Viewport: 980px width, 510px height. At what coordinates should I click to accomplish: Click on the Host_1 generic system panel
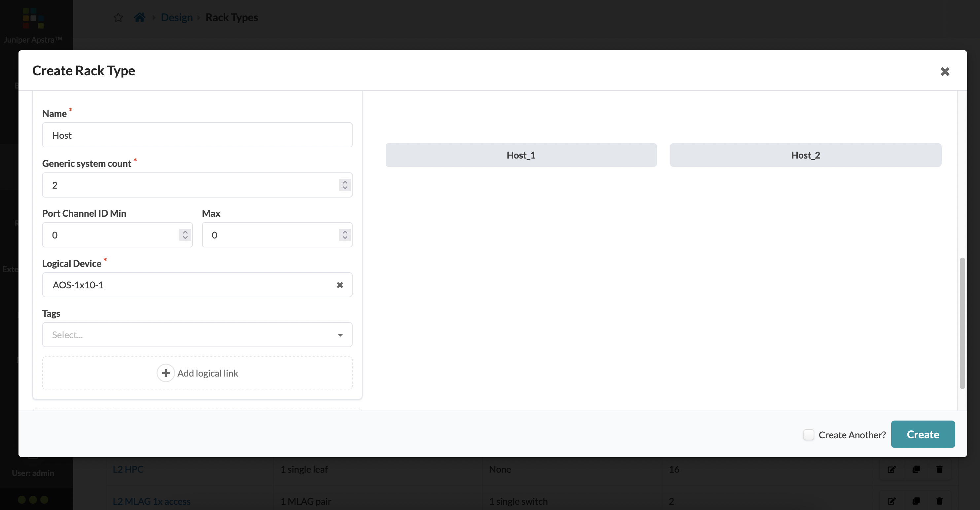click(520, 154)
